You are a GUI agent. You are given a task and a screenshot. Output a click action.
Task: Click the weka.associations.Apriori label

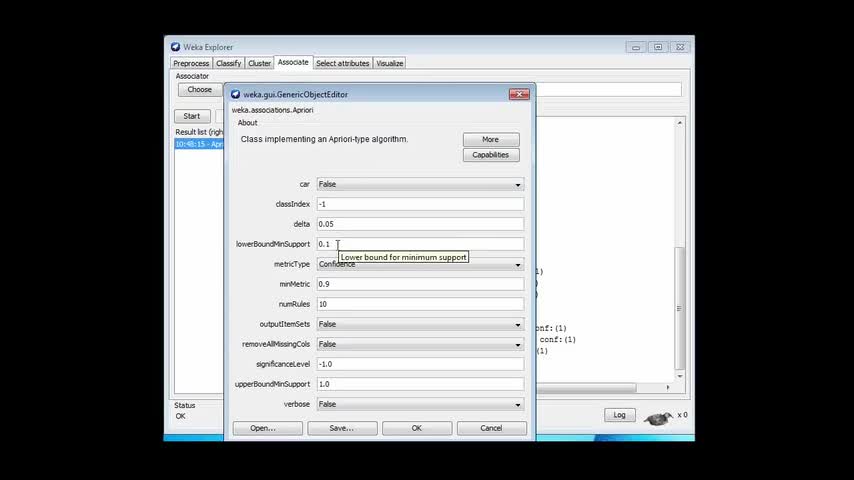pyautogui.click(x=273, y=110)
